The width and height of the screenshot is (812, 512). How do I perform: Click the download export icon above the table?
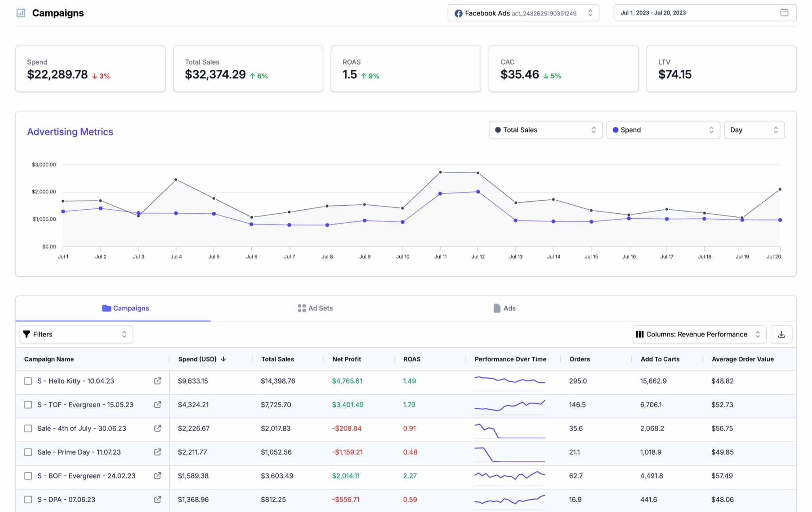point(781,334)
